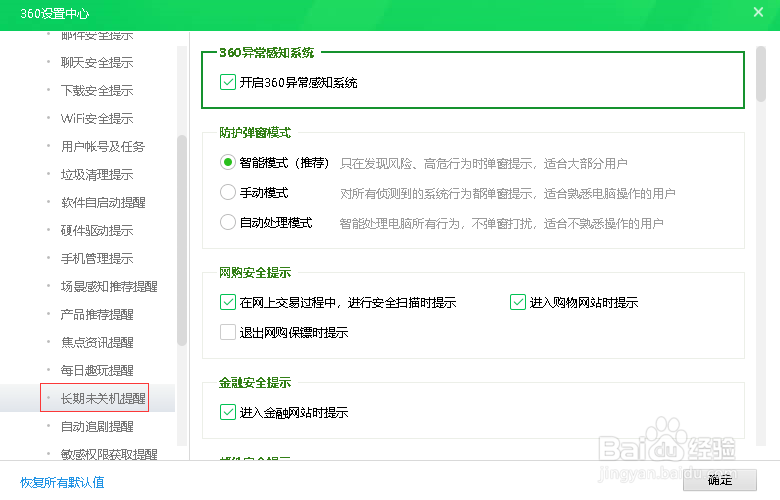Click the 金融安全提示 section heading
The image size is (780, 500).
[255, 383]
